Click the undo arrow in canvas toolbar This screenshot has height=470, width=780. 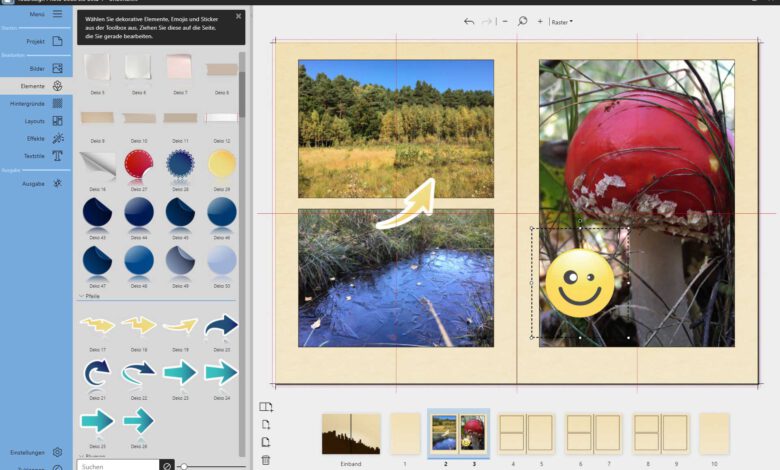[x=469, y=21]
